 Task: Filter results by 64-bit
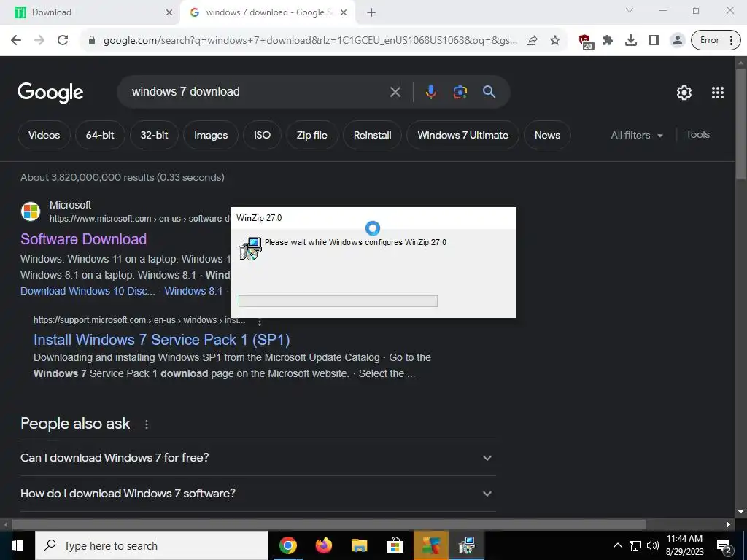(x=100, y=135)
